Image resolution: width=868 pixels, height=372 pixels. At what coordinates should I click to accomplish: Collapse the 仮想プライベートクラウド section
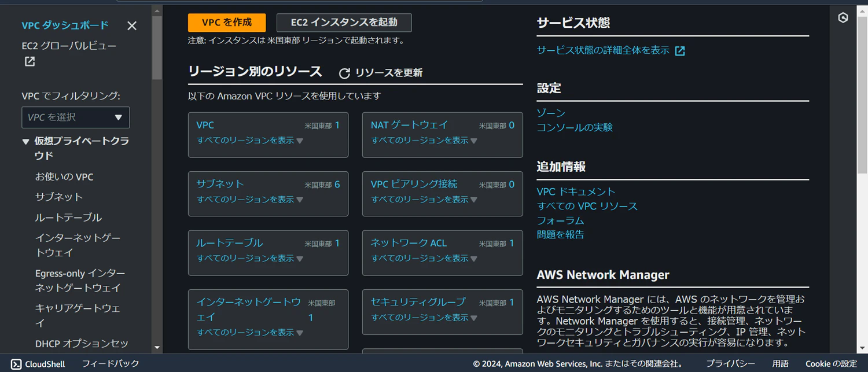coord(25,141)
